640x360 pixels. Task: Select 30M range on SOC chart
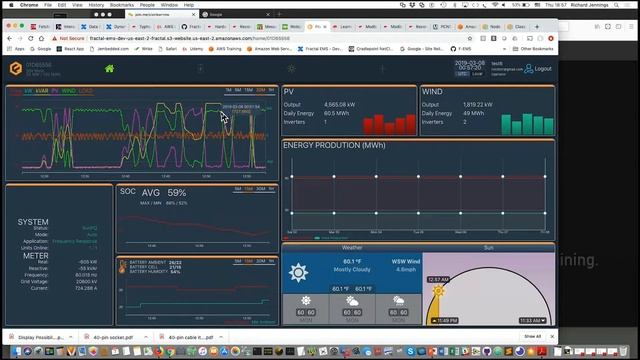click(x=260, y=189)
